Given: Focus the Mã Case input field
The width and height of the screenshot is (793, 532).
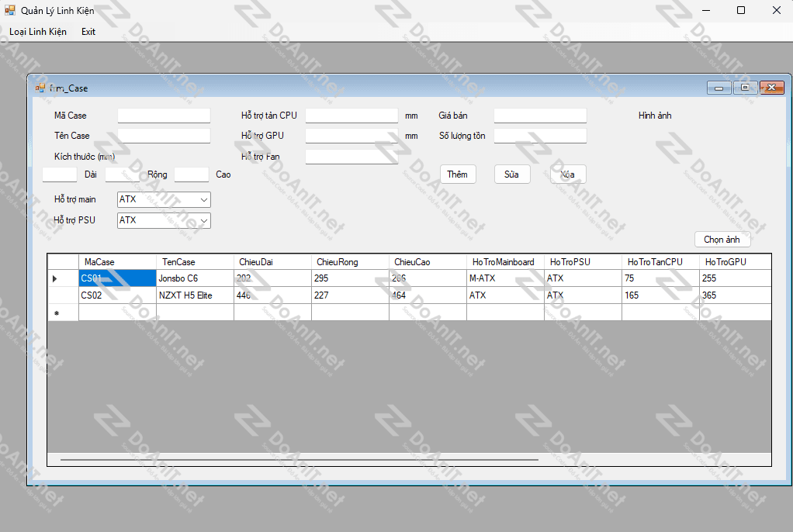Looking at the screenshot, I should coord(164,116).
